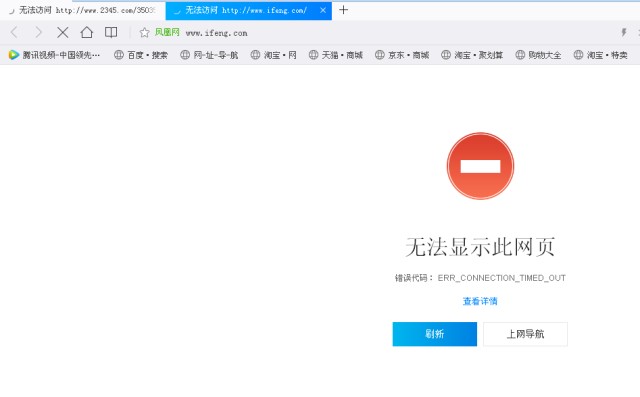This screenshot has width=640, height=397.
Task: Click the 查看详情 link
Action: [x=480, y=301]
